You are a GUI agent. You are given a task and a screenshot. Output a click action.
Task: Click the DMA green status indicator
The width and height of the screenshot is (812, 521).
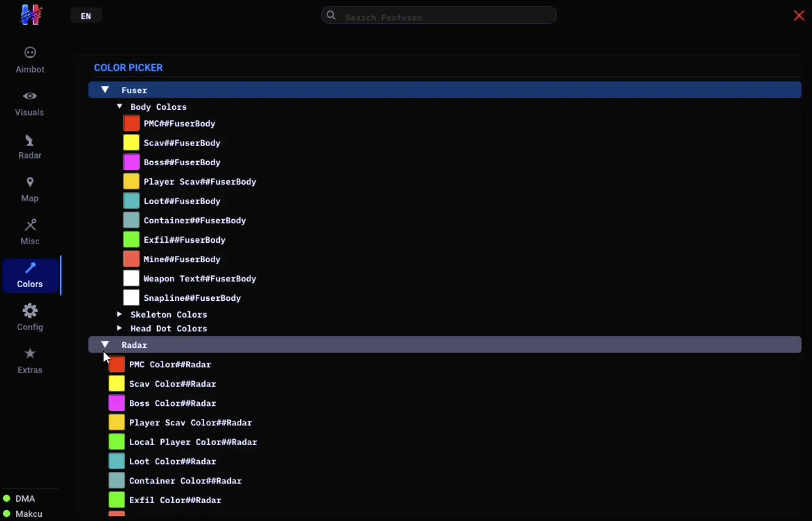point(7,499)
